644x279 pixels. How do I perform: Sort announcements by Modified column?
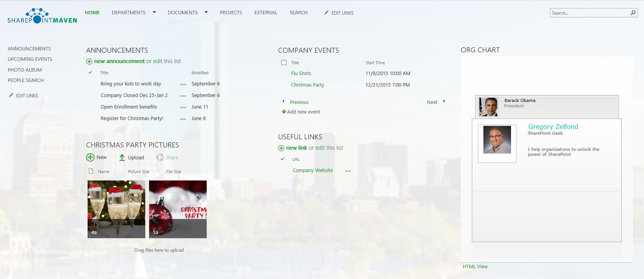pos(200,73)
